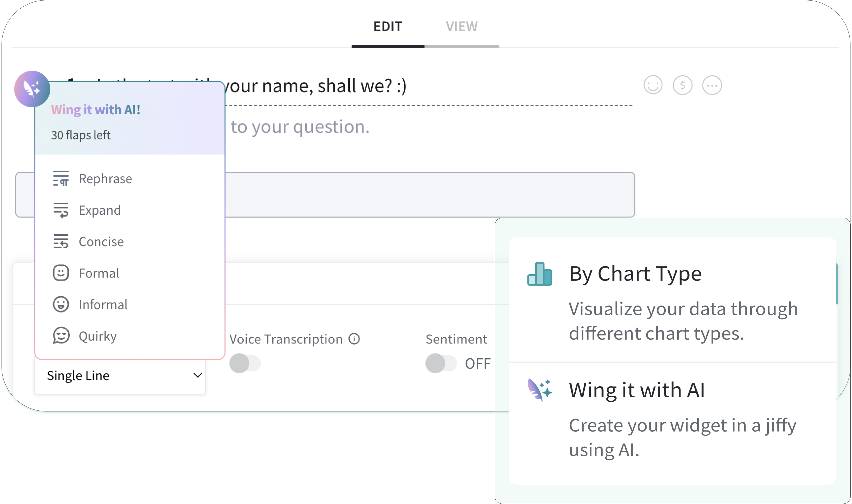Click the feather sparkle icon for Wing it with AI

click(540, 390)
